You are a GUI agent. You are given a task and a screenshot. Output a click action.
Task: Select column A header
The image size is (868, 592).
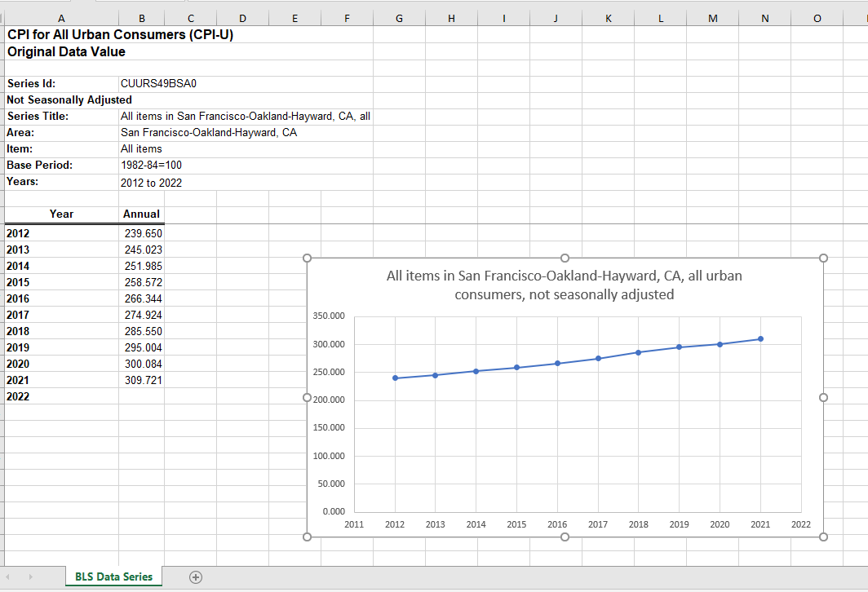point(61,17)
